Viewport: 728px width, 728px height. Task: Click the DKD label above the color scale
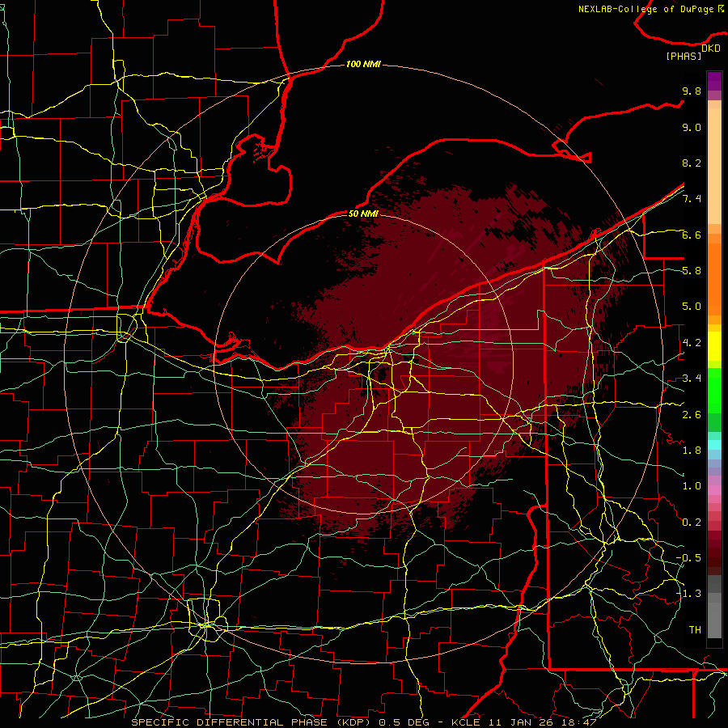(x=711, y=49)
